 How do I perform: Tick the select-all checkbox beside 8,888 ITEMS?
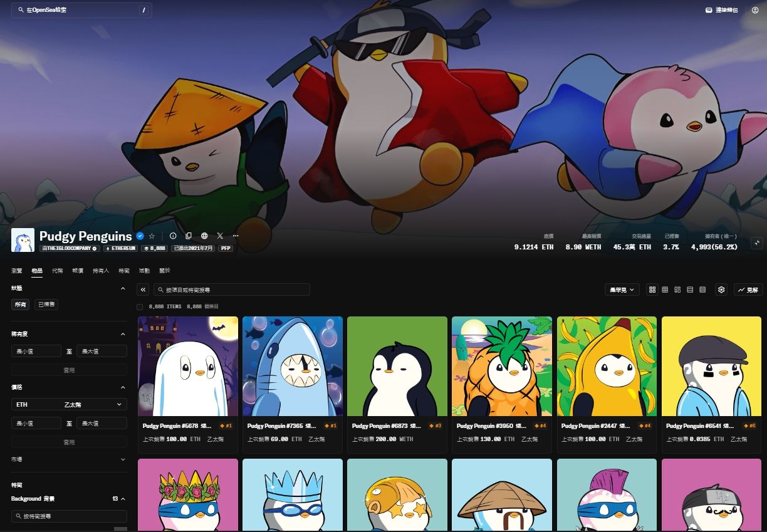tap(140, 306)
